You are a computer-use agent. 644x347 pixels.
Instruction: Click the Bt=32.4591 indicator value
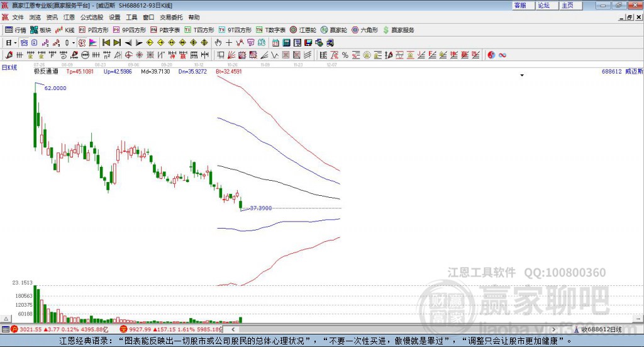(x=229, y=71)
